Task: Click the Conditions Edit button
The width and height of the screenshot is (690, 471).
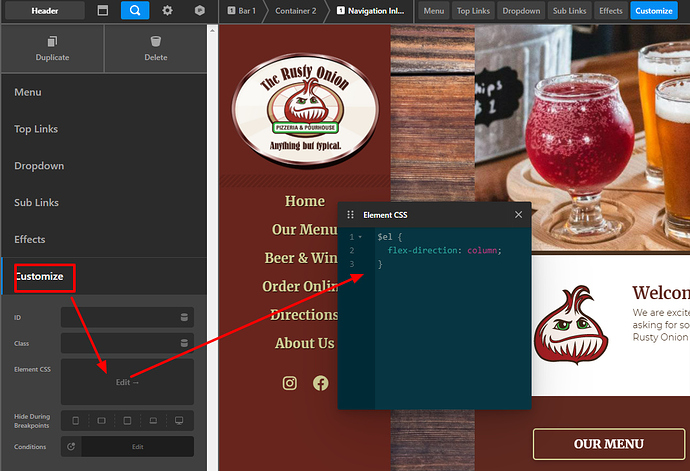Action: (137, 446)
